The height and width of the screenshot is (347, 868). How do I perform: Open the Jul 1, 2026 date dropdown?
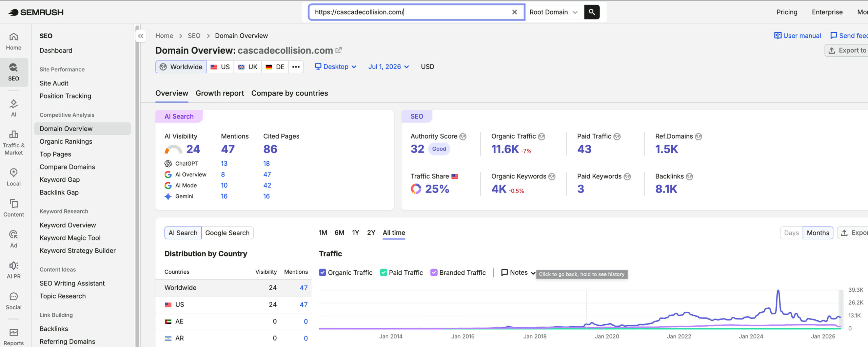click(x=389, y=67)
